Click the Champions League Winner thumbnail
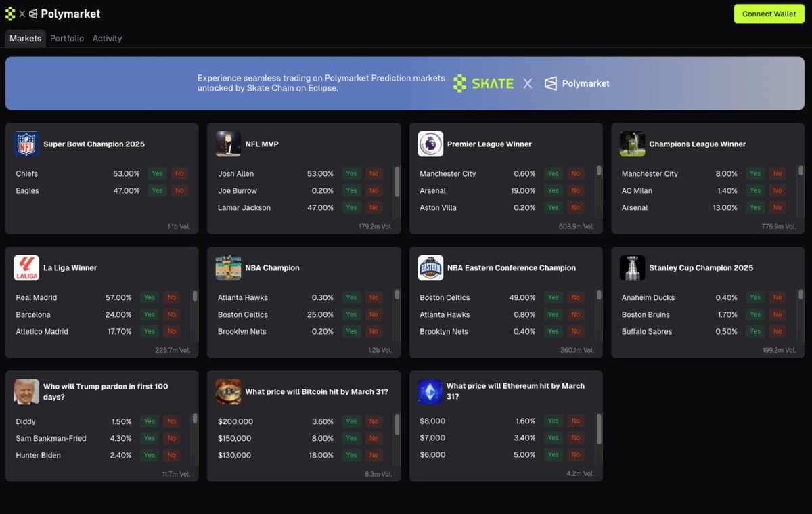Image resolution: width=812 pixels, height=514 pixels. (633, 144)
